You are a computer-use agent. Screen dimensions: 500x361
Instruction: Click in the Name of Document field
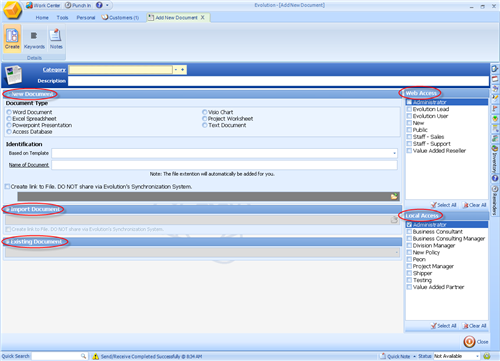[x=224, y=165]
